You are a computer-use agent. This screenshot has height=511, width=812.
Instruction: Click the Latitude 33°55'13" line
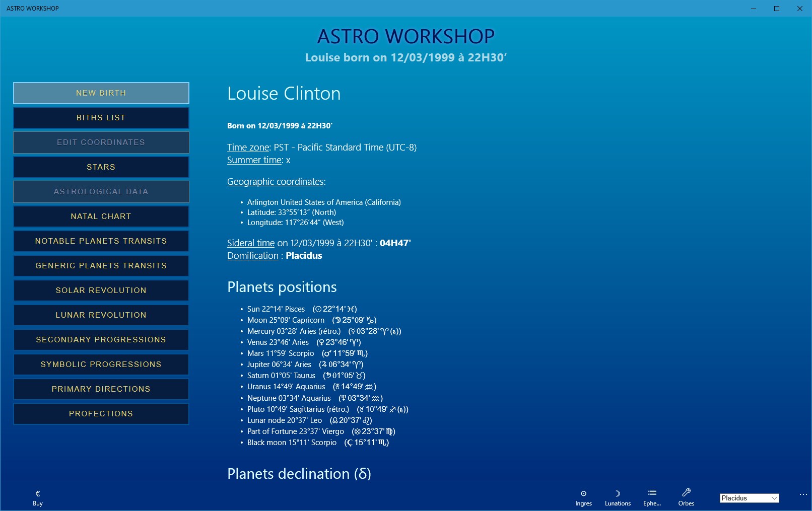pyautogui.click(x=292, y=212)
